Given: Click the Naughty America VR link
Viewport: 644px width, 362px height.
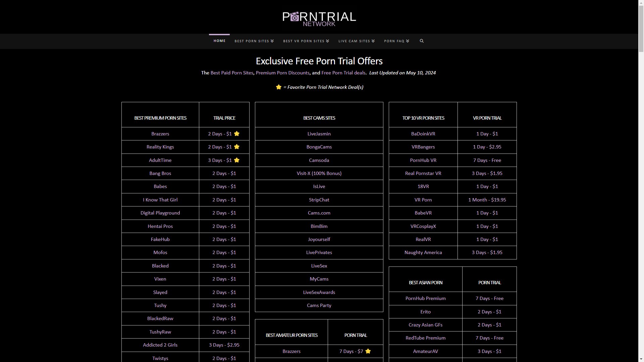Looking at the screenshot, I should [423, 252].
